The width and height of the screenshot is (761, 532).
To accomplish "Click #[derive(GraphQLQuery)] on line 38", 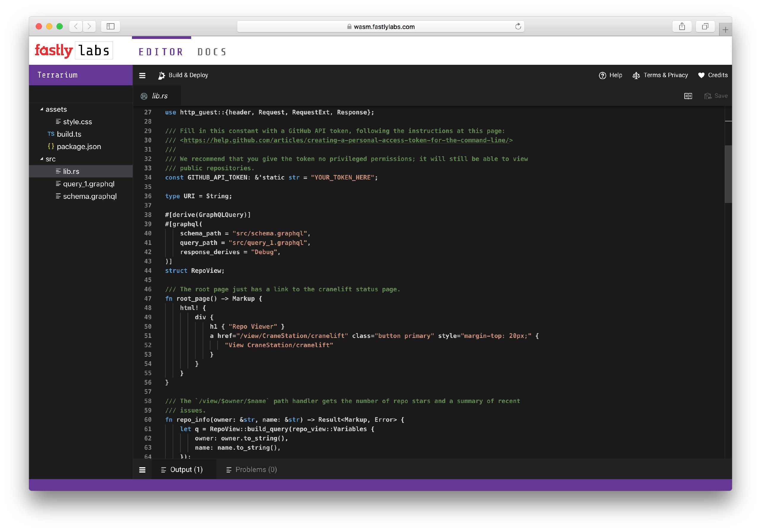I will [208, 215].
